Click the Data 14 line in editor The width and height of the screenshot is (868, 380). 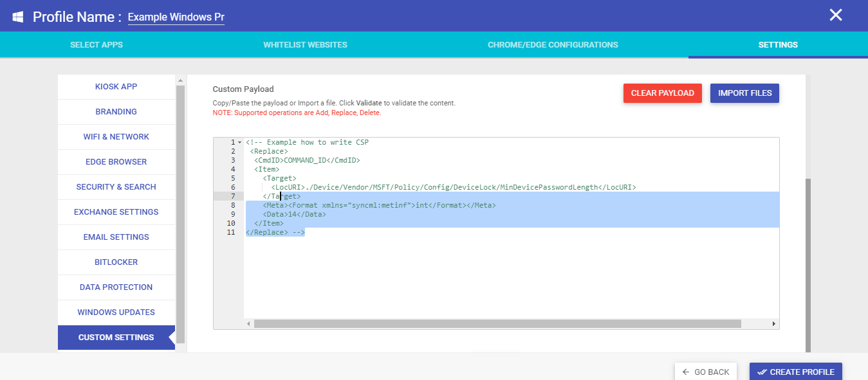tap(294, 214)
